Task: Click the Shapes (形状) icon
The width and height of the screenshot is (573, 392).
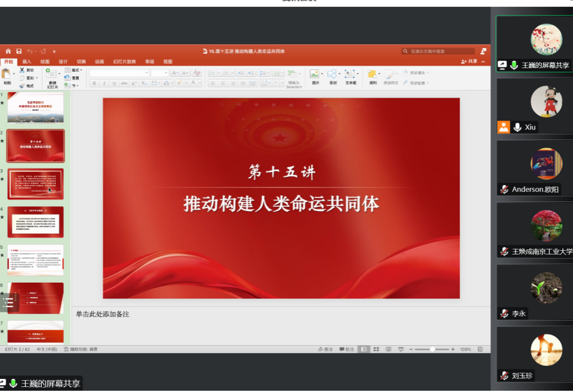Action: coord(332,74)
